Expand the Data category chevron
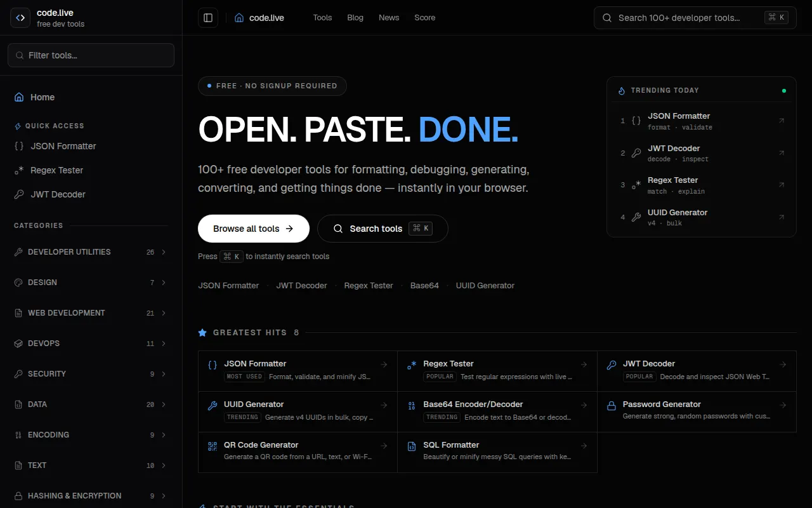 pos(164,404)
